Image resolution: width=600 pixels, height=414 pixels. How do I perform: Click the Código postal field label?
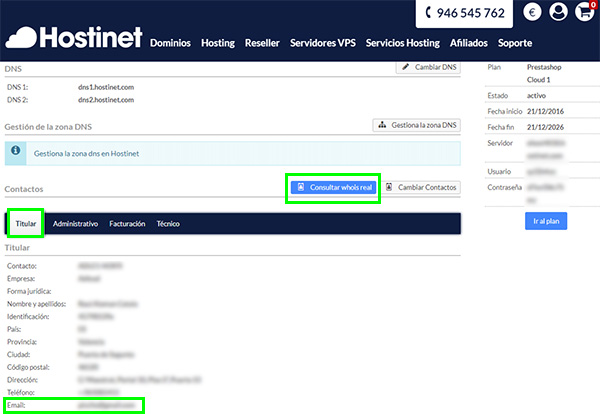coord(28,367)
